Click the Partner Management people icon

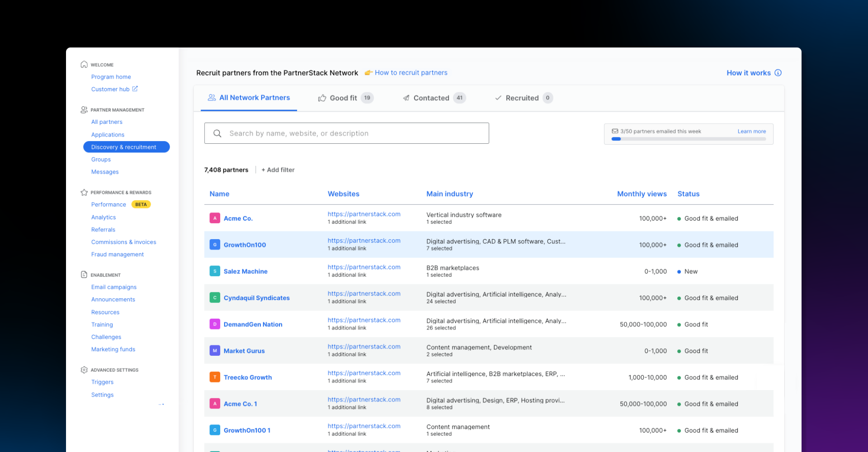(84, 110)
